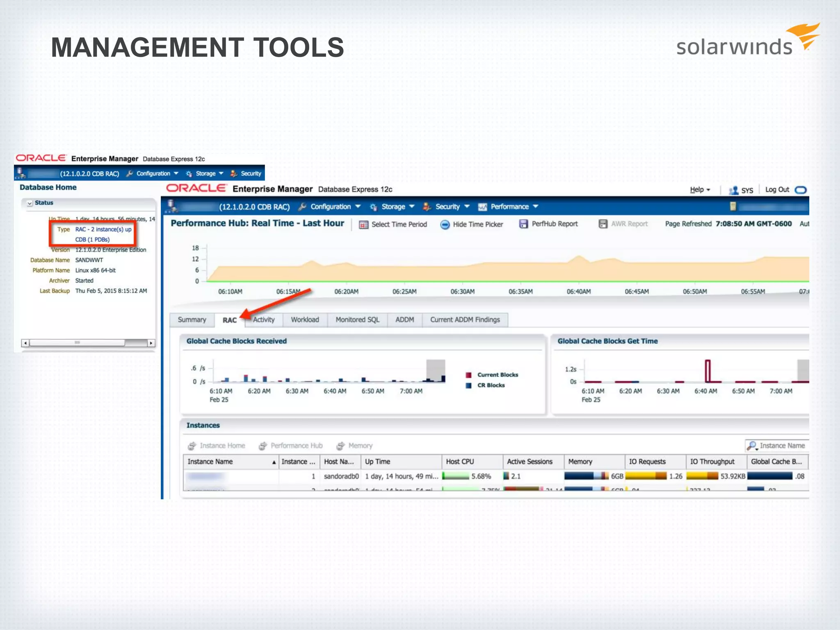Open the Help dropdown
Viewport: 840px width, 630px height.
click(x=700, y=189)
